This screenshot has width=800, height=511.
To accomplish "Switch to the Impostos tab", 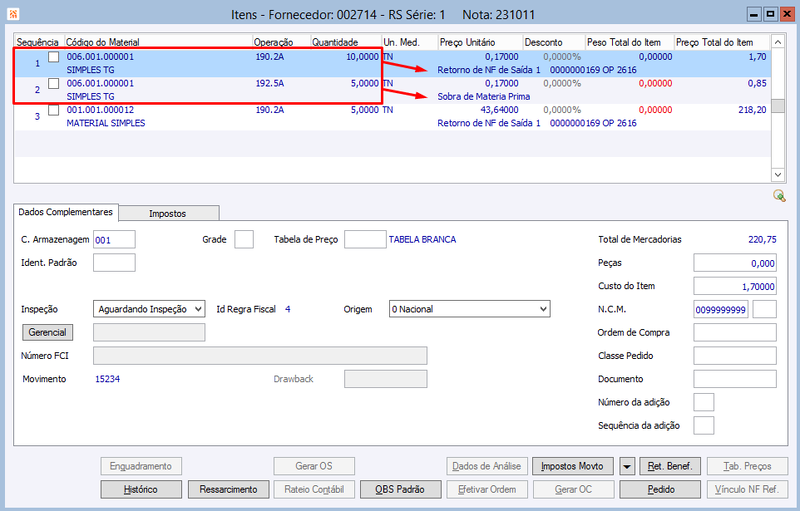I will click(x=168, y=213).
